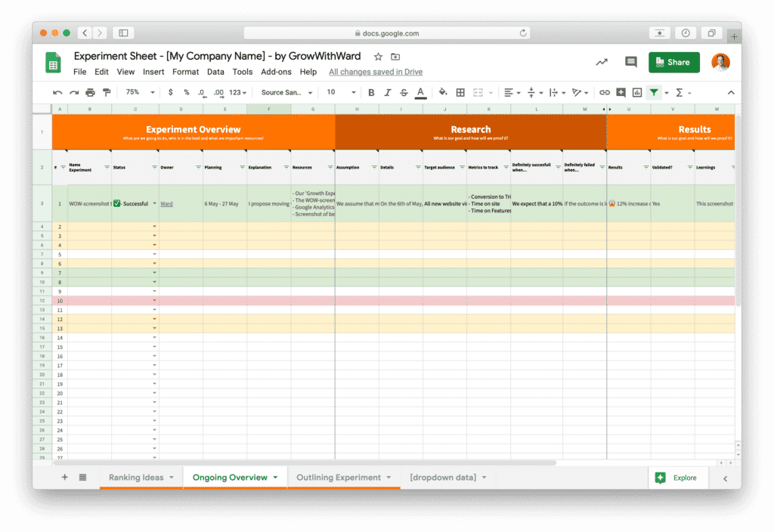Image resolution: width=774 pixels, height=532 pixels.
Task: Click the docs.google.com address bar
Action: [386, 33]
